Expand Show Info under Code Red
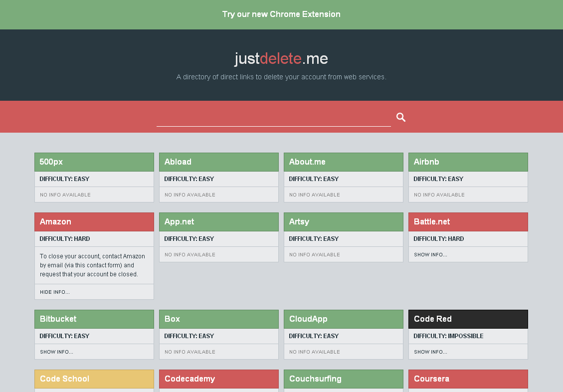Image resolution: width=563 pixels, height=392 pixels. tap(430, 352)
